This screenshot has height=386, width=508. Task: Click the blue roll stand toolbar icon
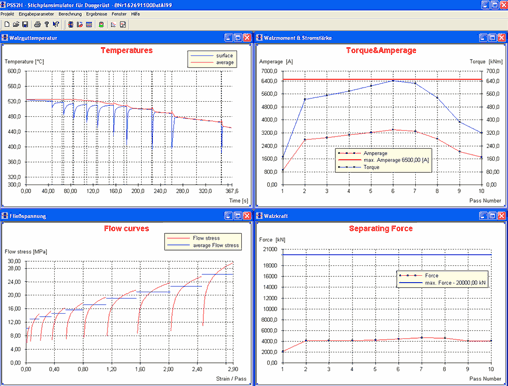[70, 24]
